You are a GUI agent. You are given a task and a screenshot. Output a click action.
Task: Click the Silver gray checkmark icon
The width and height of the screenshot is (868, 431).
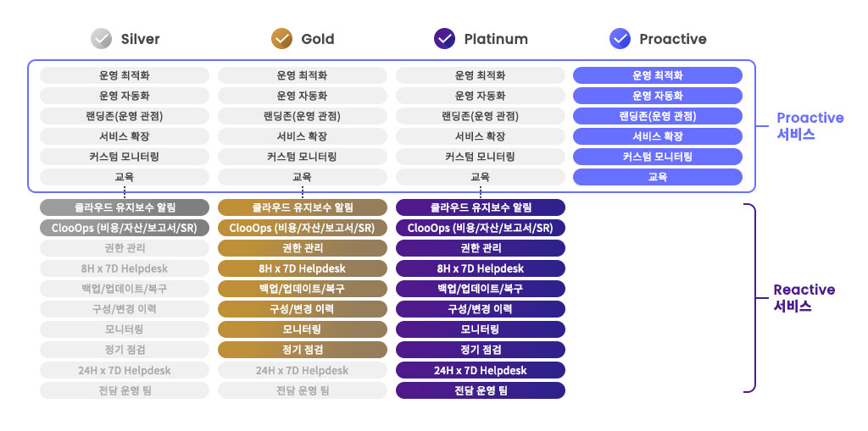[x=102, y=39]
